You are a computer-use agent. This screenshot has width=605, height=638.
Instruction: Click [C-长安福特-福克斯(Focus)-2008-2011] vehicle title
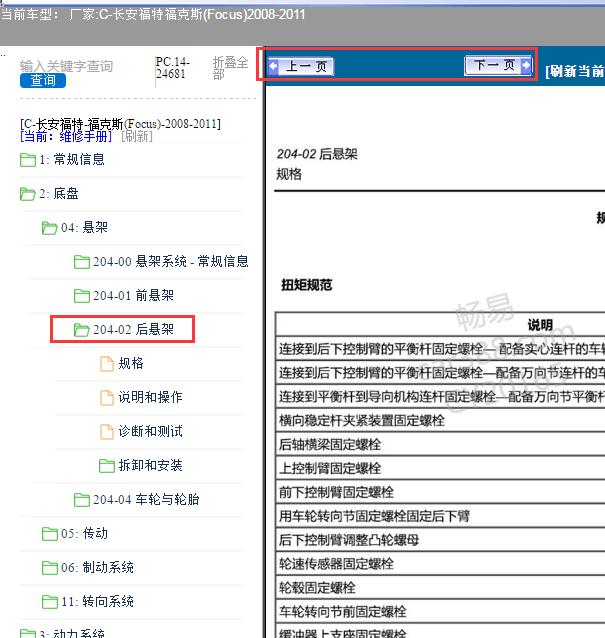coord(120,124)
